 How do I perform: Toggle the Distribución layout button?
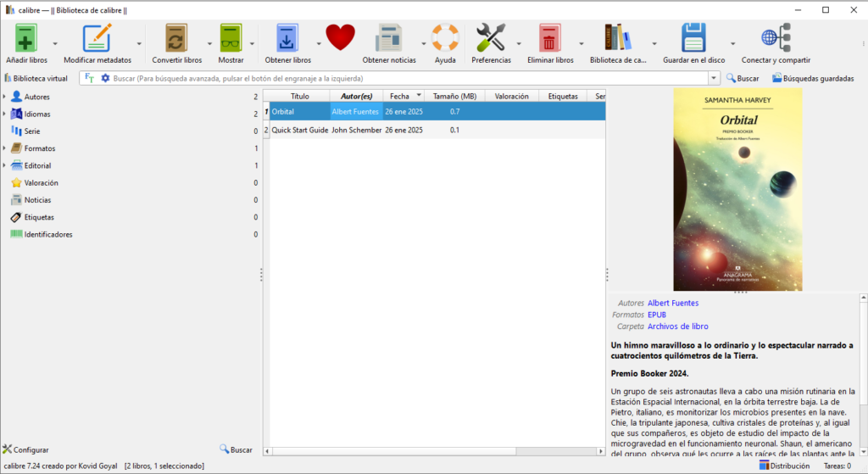click(x=784, y=466)
